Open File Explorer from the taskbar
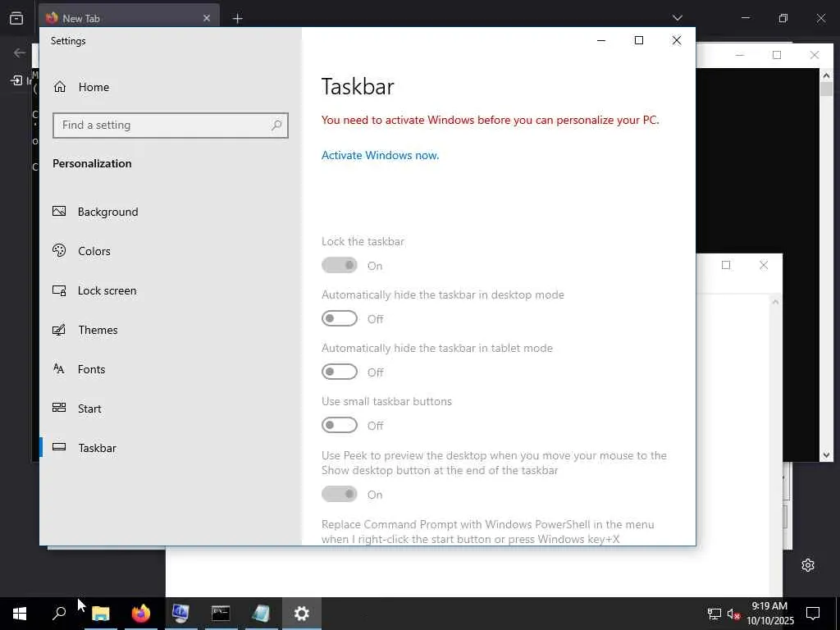 coord(100,614)
